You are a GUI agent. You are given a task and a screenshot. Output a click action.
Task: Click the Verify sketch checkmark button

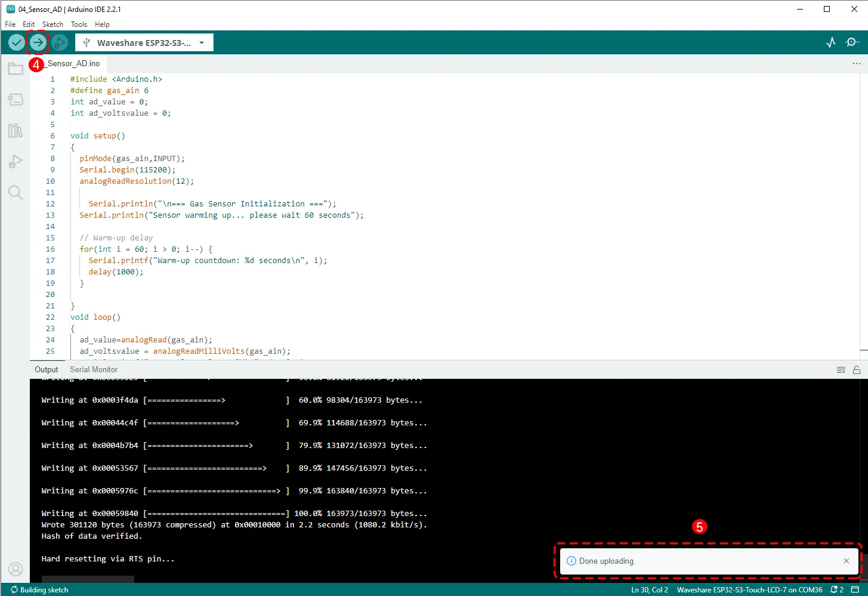[x=17, y=42]
